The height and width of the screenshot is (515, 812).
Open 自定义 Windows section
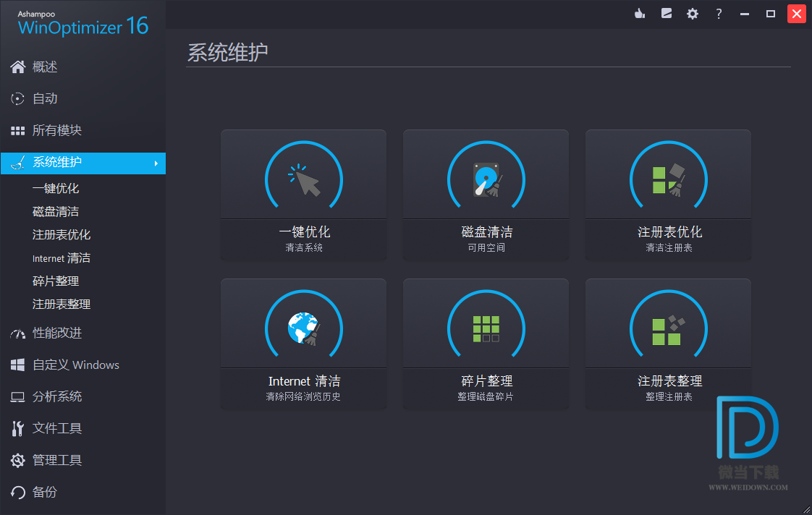(x=75, y=365)
